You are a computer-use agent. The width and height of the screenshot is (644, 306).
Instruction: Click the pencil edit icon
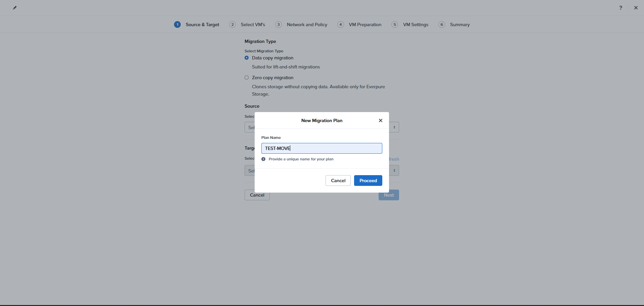point(15,8)
